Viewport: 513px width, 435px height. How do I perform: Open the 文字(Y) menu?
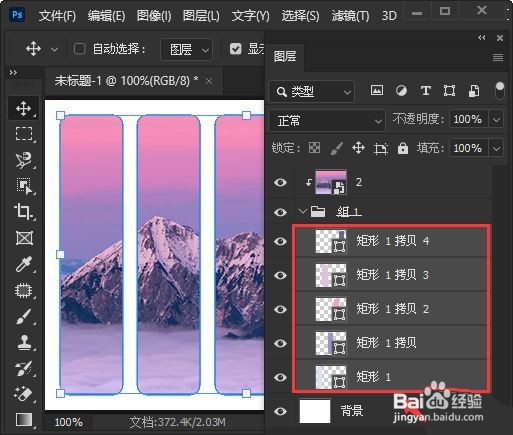pos(250,16)
